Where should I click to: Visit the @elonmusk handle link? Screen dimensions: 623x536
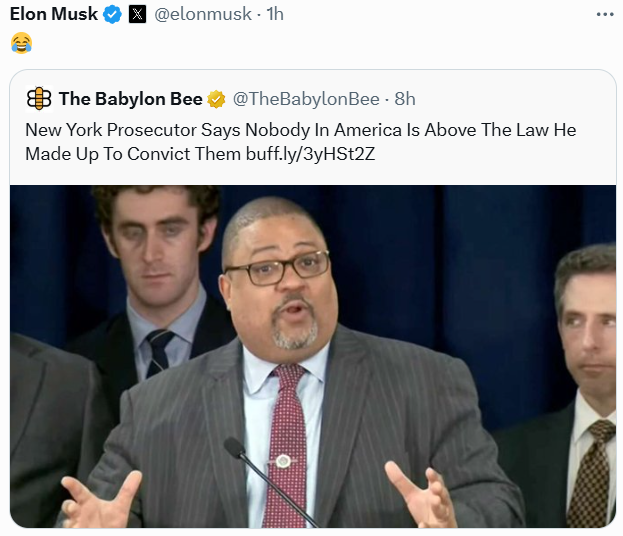click(203, 14)
